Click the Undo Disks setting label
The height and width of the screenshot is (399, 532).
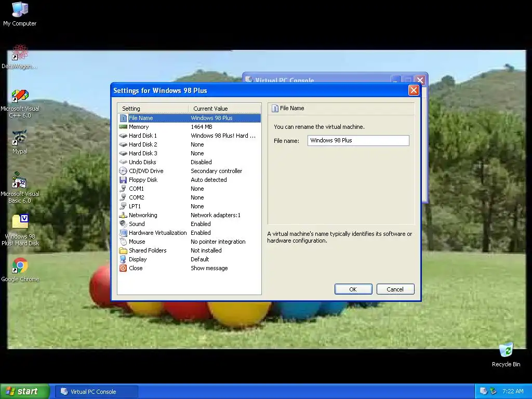142,162
